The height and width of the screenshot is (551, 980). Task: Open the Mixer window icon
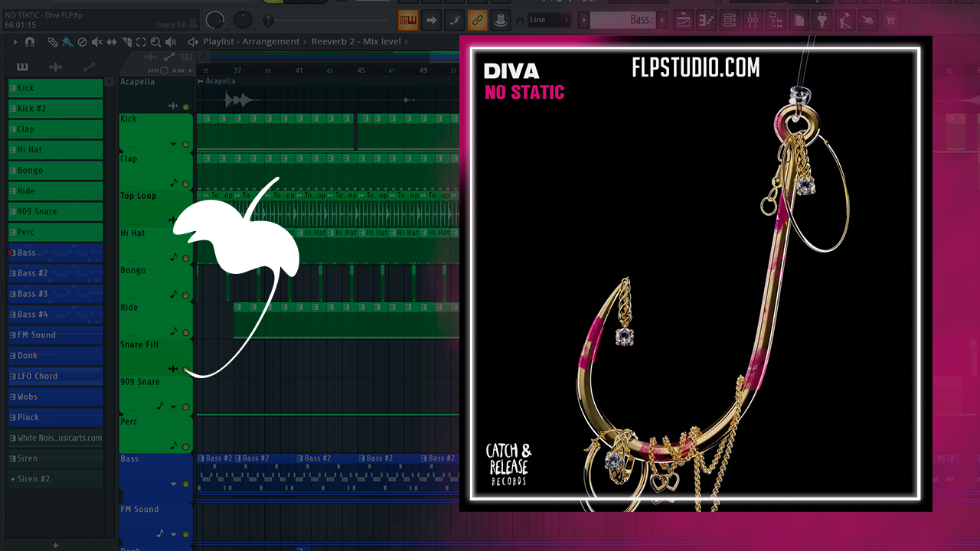[x=753, y=20]
